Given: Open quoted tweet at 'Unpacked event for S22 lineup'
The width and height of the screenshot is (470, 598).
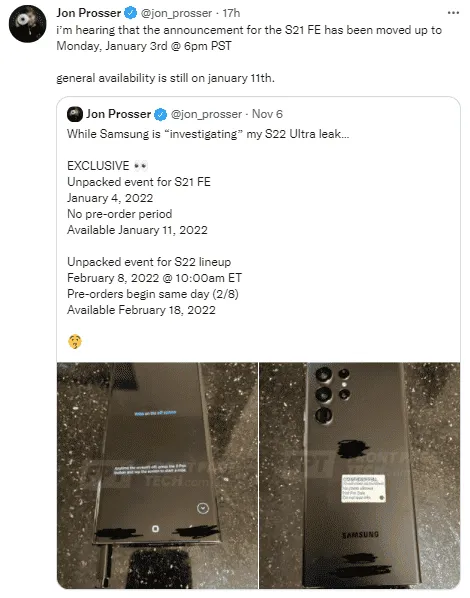Looking at the screenshot, I should point(149,262).
